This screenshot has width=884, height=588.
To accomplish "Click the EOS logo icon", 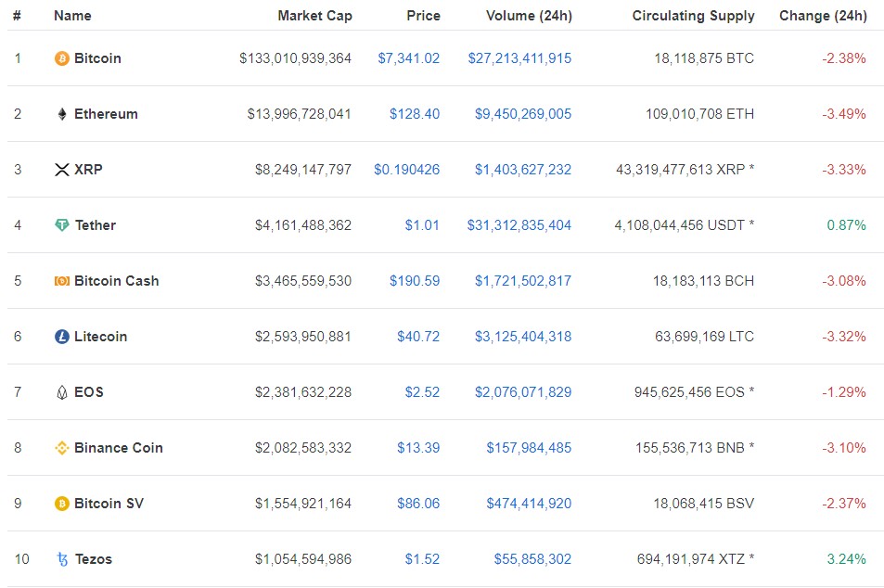I will point(62,392).
